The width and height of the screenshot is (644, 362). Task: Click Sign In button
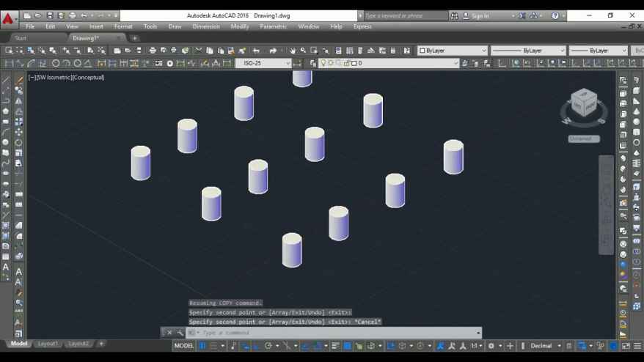coord(480,15)
